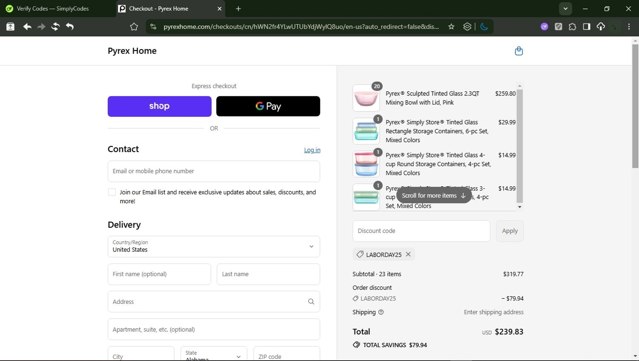Open the sidebar panel icon at far left

[10, 26]
